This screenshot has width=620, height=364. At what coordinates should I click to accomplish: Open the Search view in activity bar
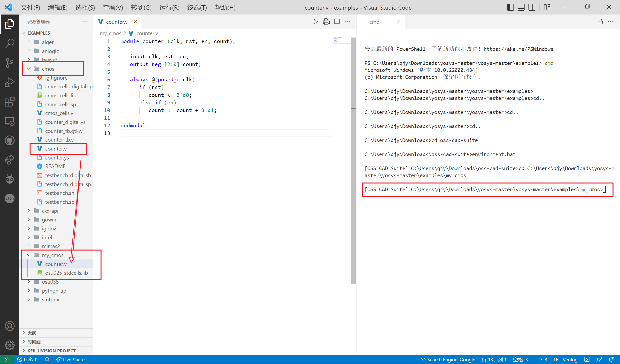(10, 43)
